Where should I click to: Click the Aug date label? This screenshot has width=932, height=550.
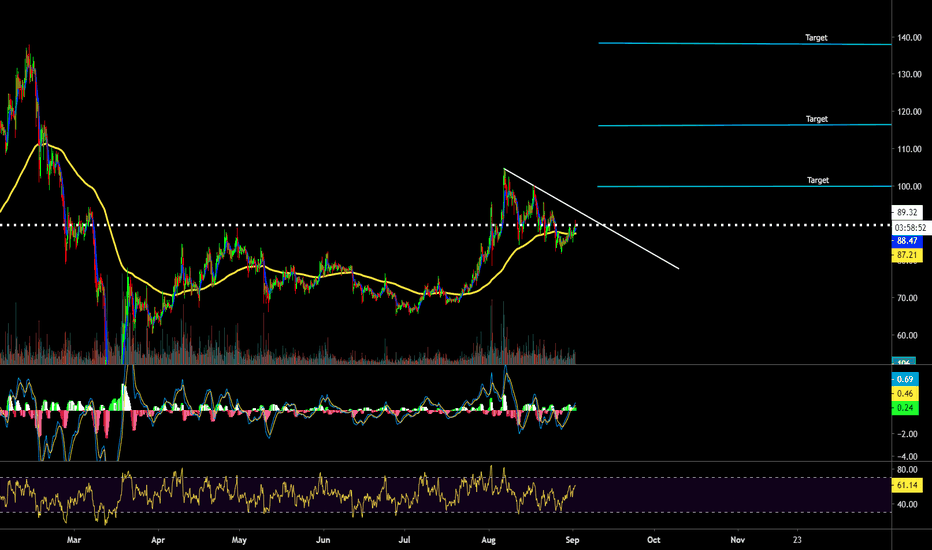coord(489,540)
